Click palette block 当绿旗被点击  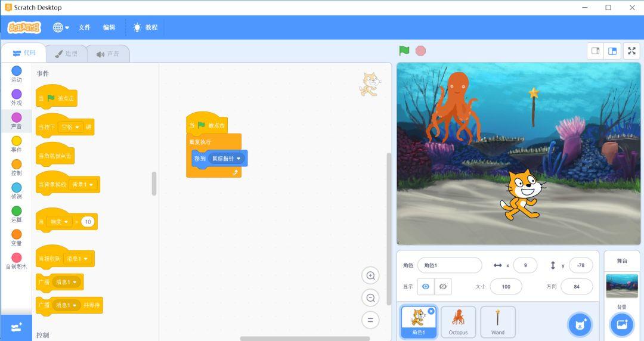(57, 97)
